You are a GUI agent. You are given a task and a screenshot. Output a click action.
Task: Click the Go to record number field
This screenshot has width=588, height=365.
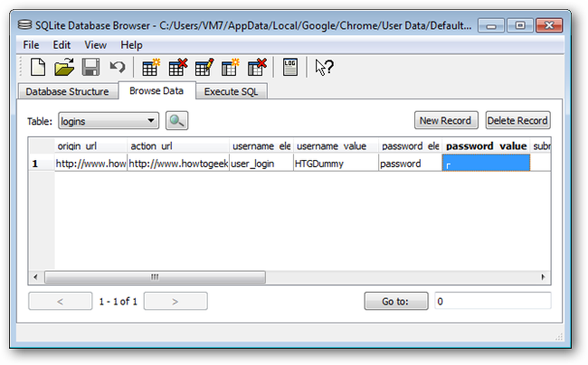point(492,302)
